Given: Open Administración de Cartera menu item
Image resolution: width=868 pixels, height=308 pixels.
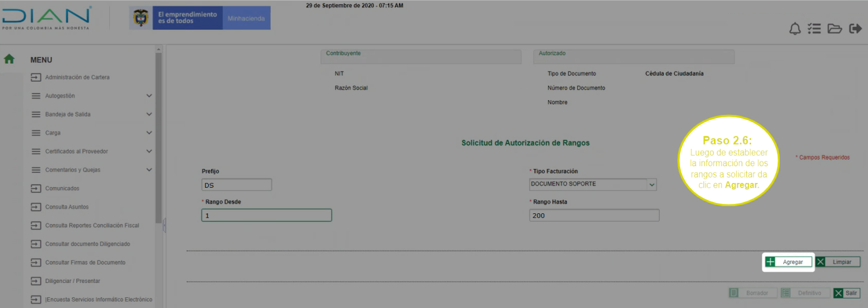Looking at the screenshot, I should (77, 77).
